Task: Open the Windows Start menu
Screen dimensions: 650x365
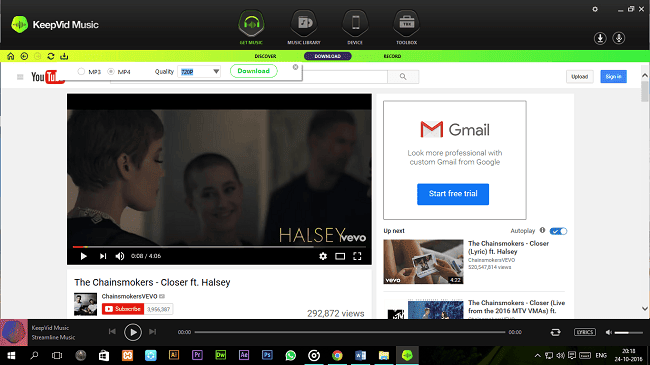Action: tap(11, 355)
